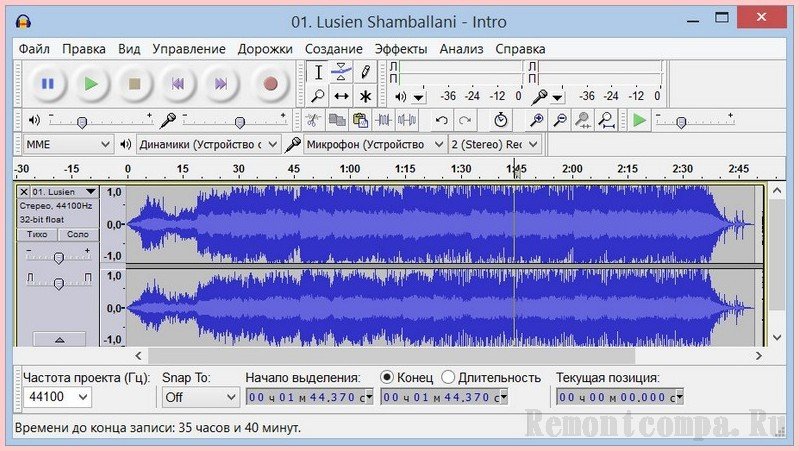Screen dimensions: 799x451
Task: Click the Sync-Lock clock icon
Action: point(500,121)
